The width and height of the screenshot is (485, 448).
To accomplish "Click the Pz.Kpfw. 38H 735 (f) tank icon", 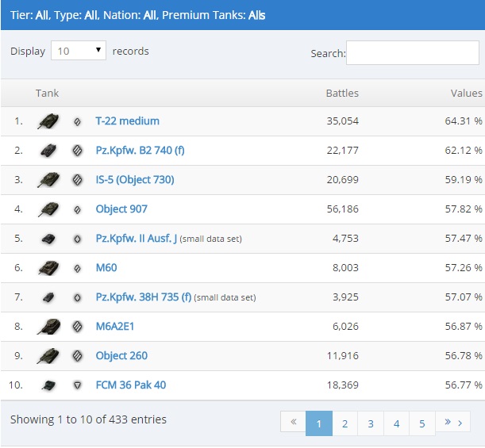I will pyautogui.click(x=48, y=297).
